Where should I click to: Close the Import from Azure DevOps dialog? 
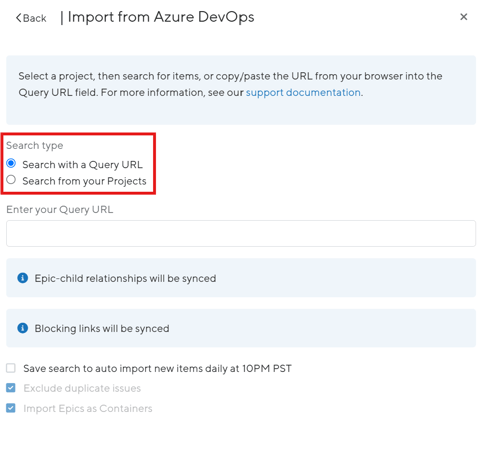coord(463,17)
